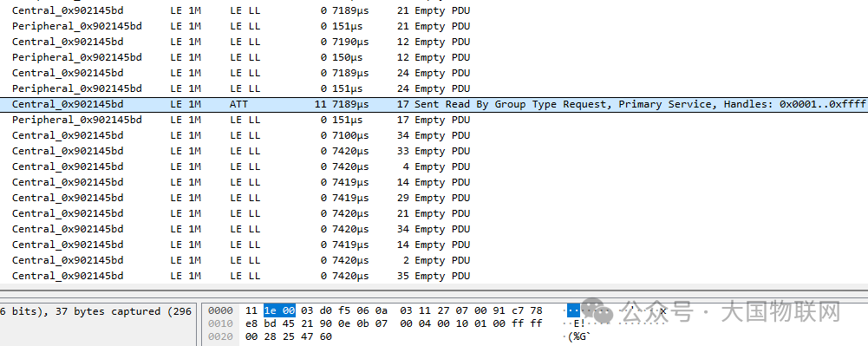Click hex byte '91' in the hex dump
Screen dimensions: 868x346
point(499,310)
